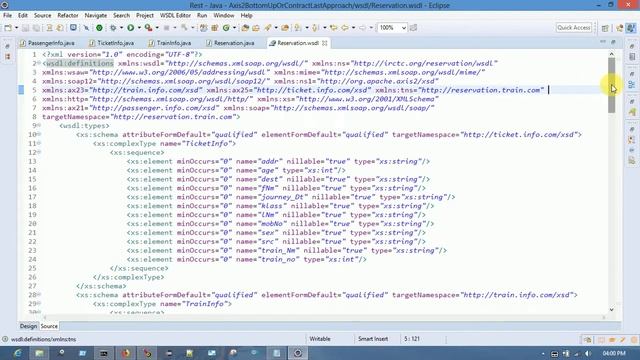Image resolution: width=640 pixels, height=360 pixels.
Task: Maximize the editor area using top-right icon
Action: click(613, 42)
